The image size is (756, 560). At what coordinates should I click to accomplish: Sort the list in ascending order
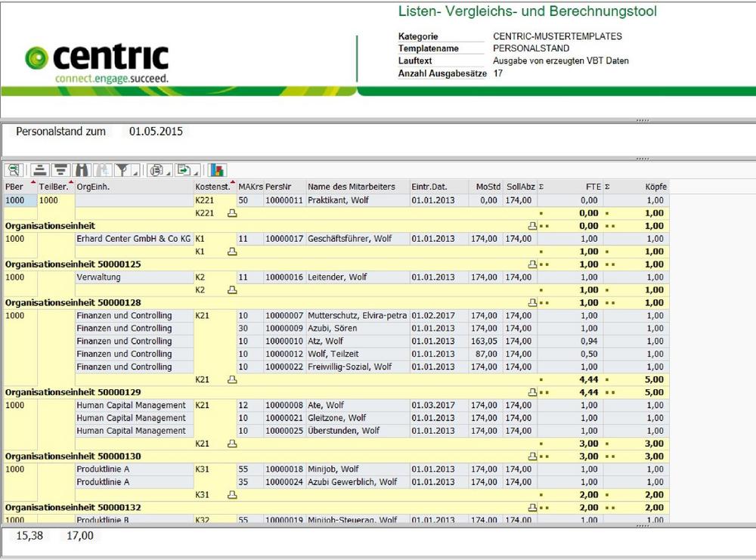[39, 170]
